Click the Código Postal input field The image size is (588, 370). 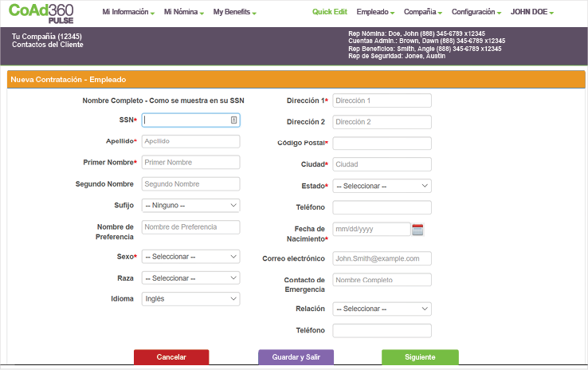click(x=382, y=143)
